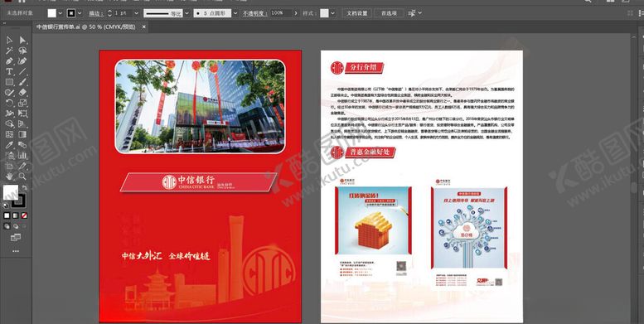Switch to 中信银行宣传单.ai document tab
The width and height of the screenshot is (644, 324).
[x=86, y=27]
